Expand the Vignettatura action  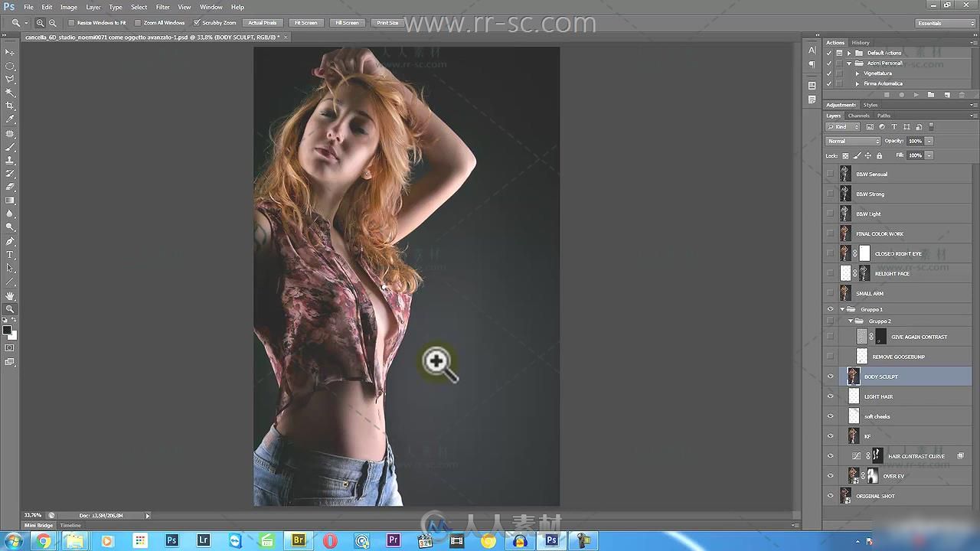tap(857, 73)
